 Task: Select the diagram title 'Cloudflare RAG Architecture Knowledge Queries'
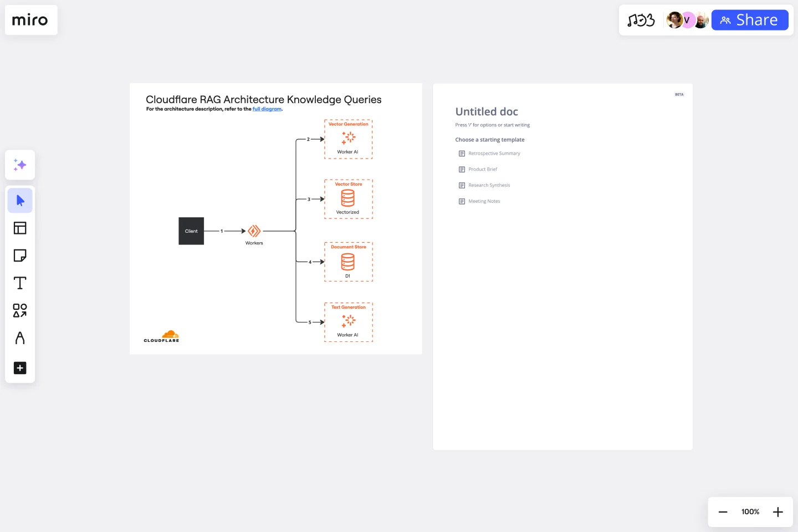(264, 100)
